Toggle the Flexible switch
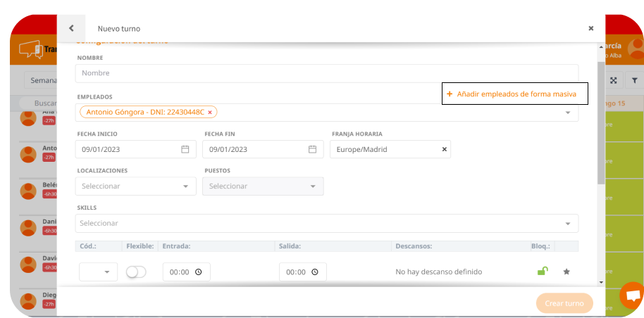Viewport: 644px width, 318px height. pyautogui.click(x=136, y=272)
